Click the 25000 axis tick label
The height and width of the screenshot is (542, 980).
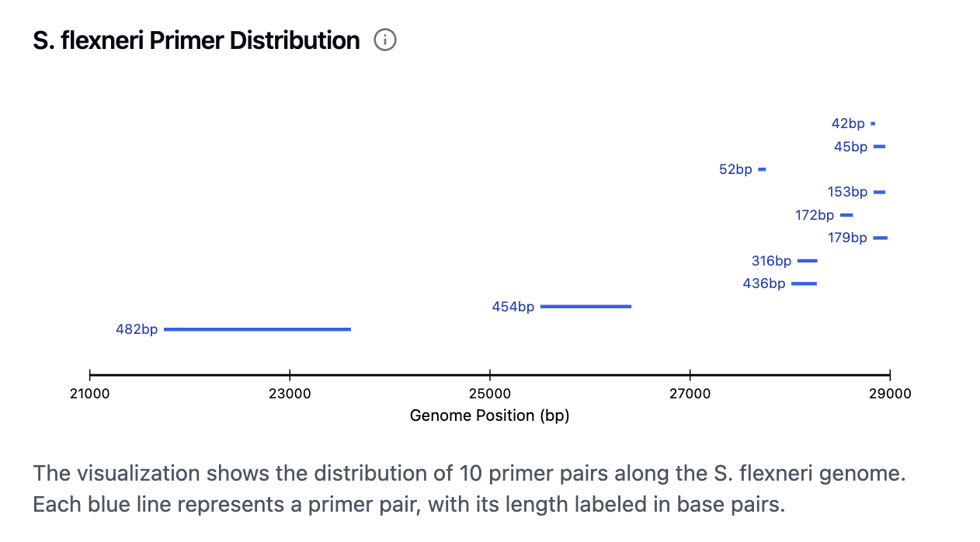(489, 394)
